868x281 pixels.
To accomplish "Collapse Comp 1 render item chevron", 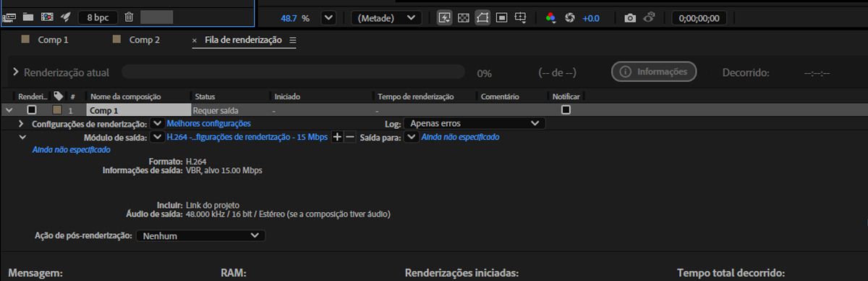I will (9, 110).
